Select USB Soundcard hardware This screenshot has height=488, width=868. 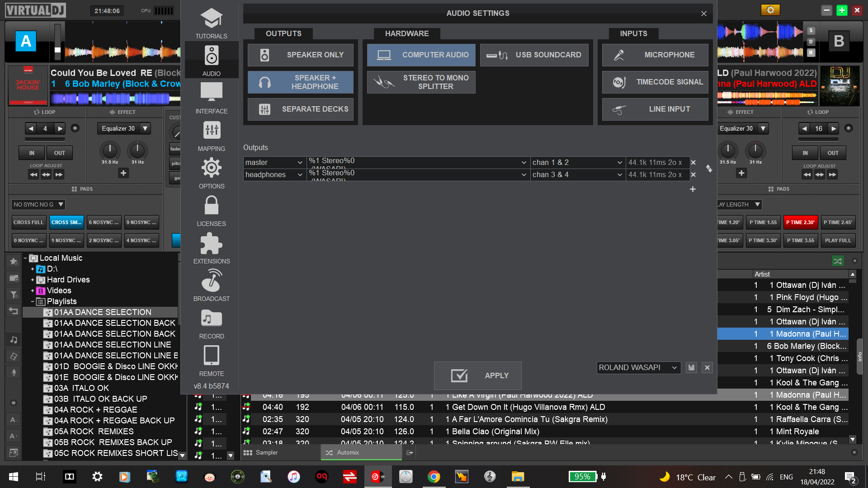(534, 55)
